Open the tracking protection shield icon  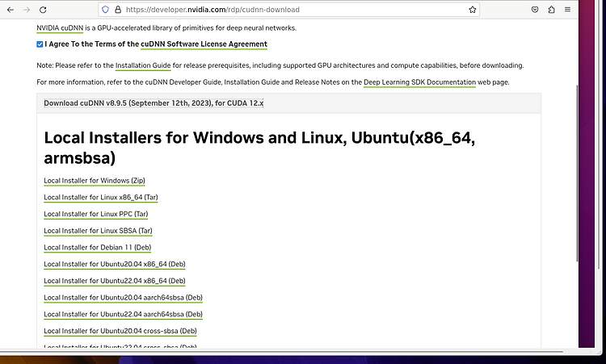(105, 10)
